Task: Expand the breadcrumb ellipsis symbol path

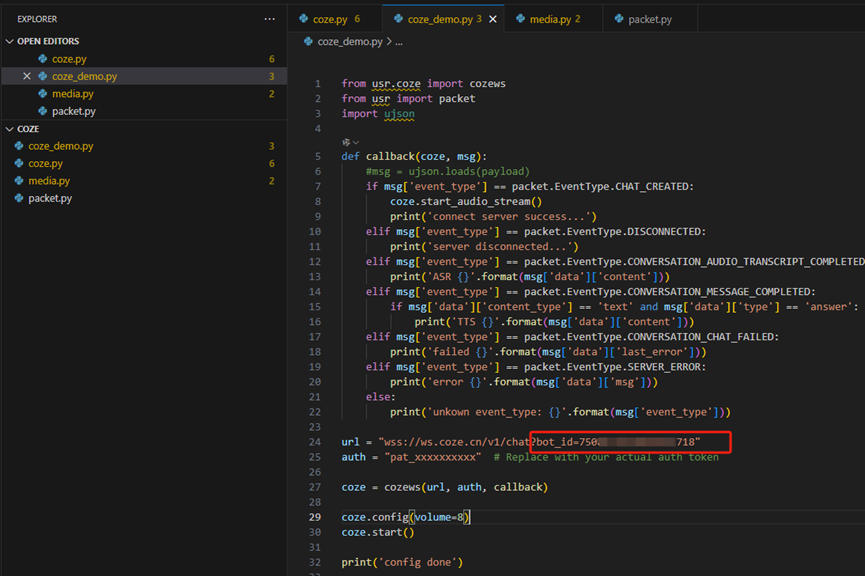Action: (x=399, y=42)
